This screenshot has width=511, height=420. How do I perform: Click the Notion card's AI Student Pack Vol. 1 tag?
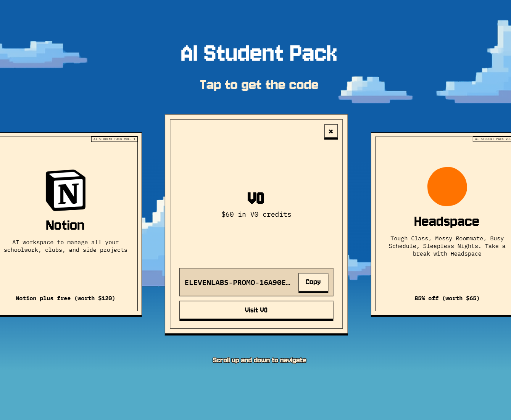(x=114, y=139)
